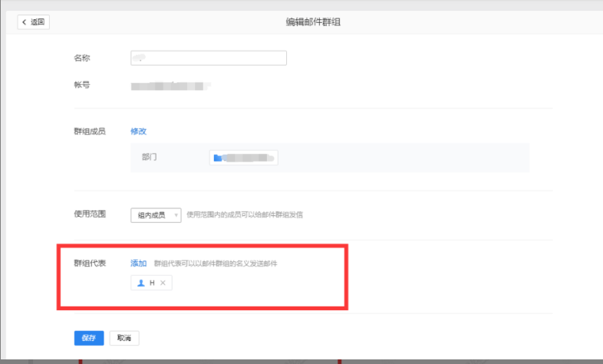This screenshot has height=364, width=603.
Task: Click the 返回 button text
Action: pyautogui.click(x=38, y=22)
